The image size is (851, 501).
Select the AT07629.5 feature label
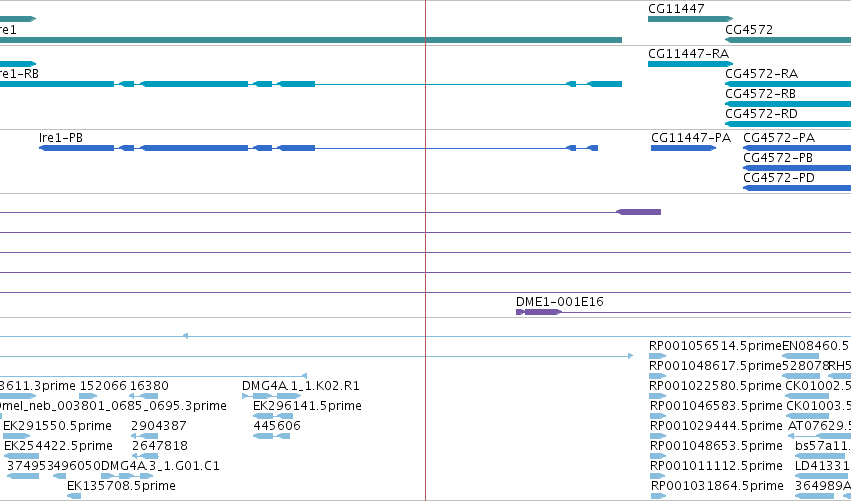coord(819,426)
